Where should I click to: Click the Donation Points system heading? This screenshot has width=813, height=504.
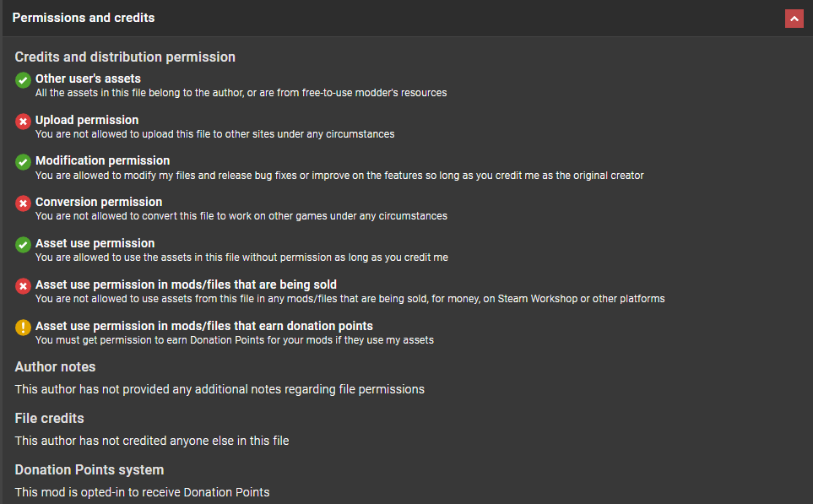[x=89, y=469]
